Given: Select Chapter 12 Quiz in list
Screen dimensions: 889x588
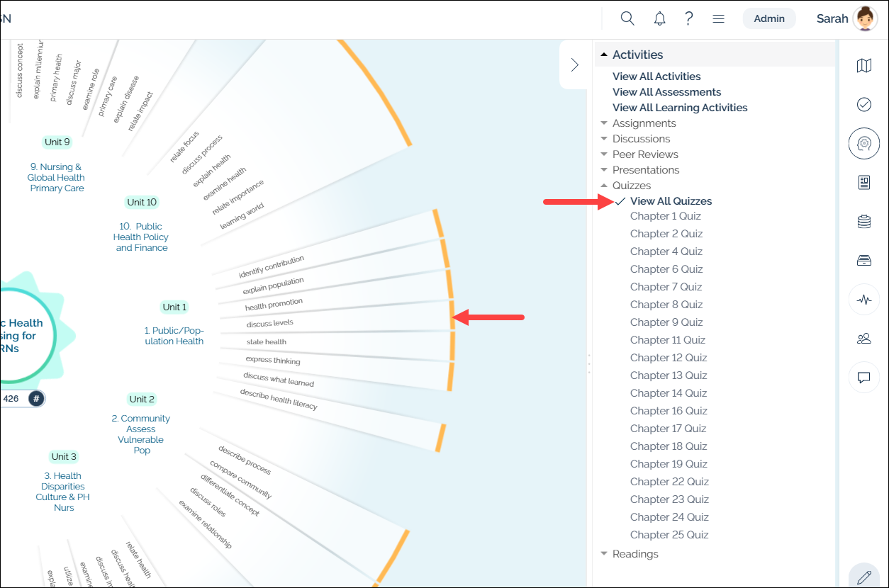Looking at the screenshot, I should point(668,358).
